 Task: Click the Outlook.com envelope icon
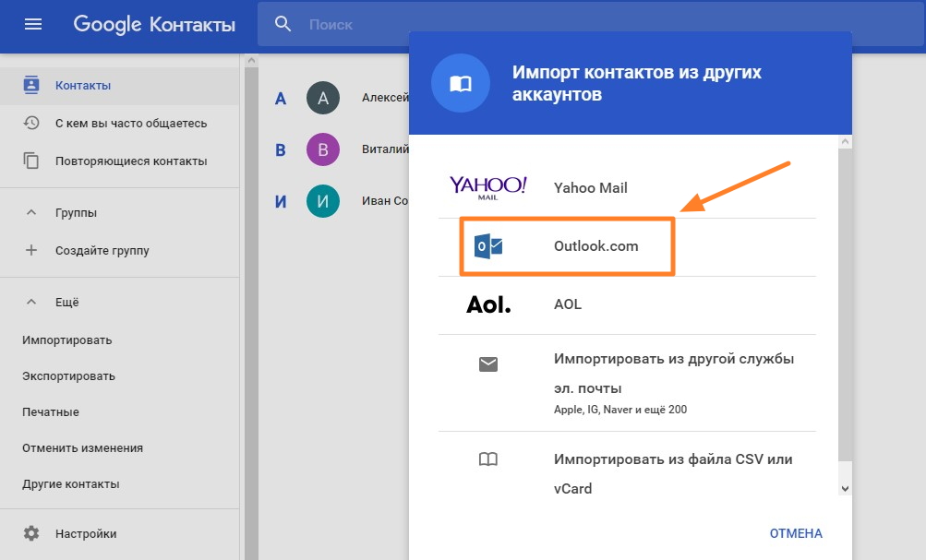pyautogui.click(x=488, y=246)
